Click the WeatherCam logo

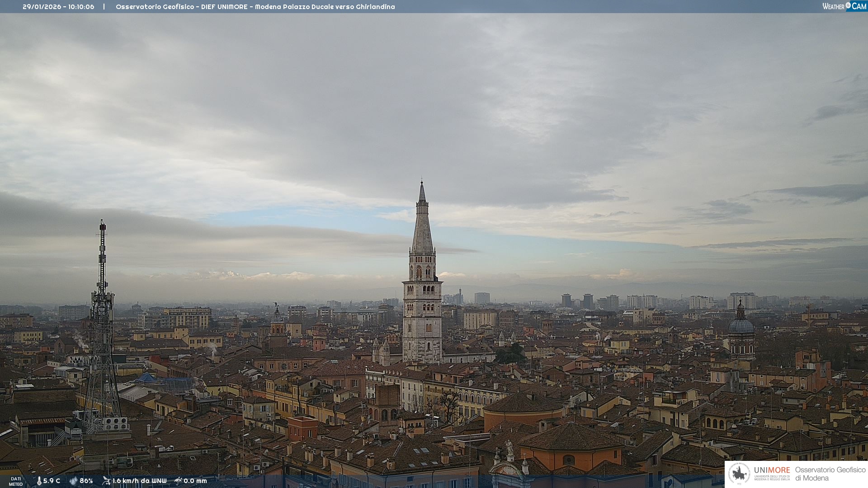(x=844, y=6)
